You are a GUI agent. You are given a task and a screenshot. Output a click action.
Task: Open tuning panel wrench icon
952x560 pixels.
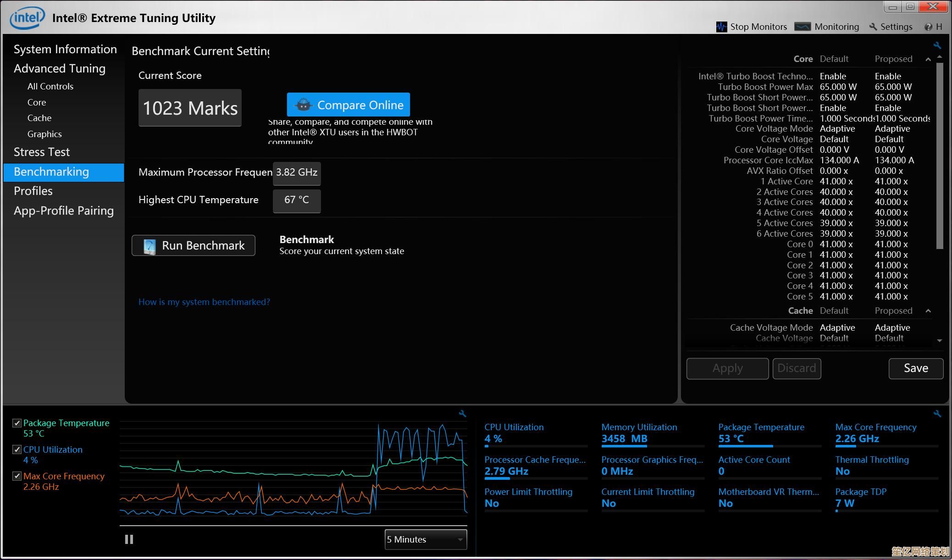(937, 45)
